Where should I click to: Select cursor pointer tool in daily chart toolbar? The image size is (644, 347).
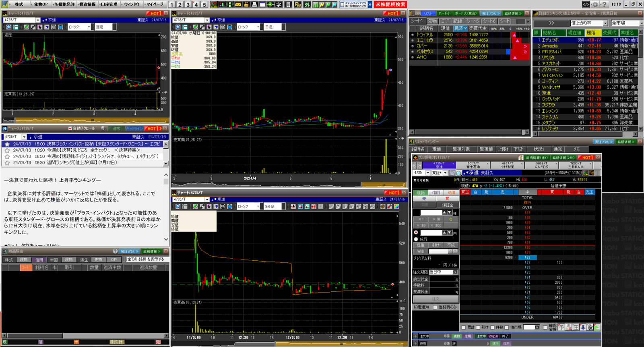209,27
